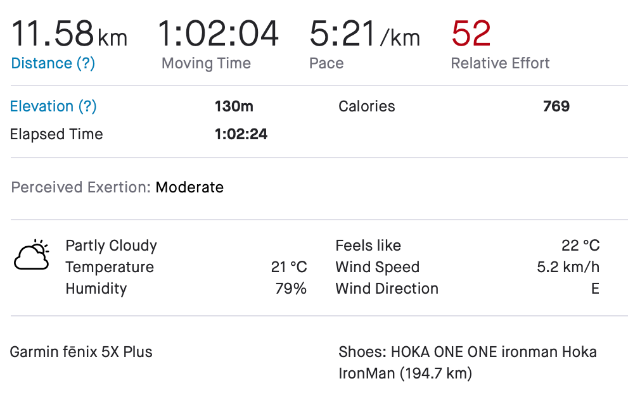Click the wind direction value E

pyautogui.click(x=595, y=289)
